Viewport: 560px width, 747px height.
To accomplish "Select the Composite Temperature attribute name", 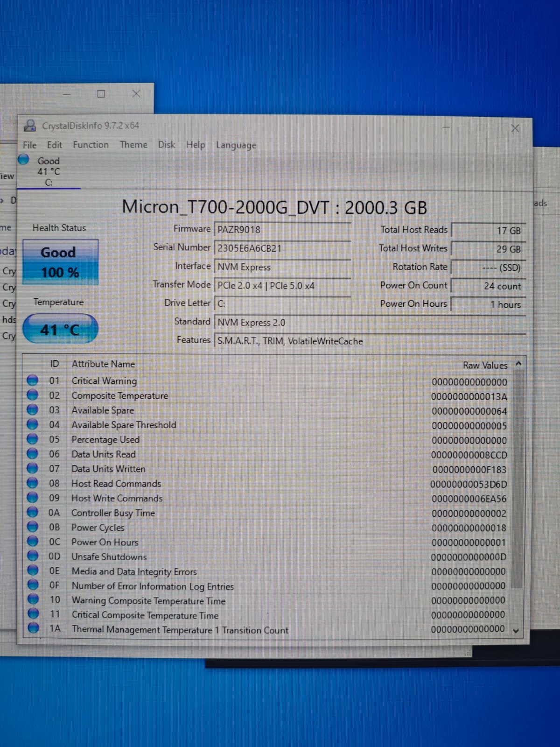I will click(119, 395).
